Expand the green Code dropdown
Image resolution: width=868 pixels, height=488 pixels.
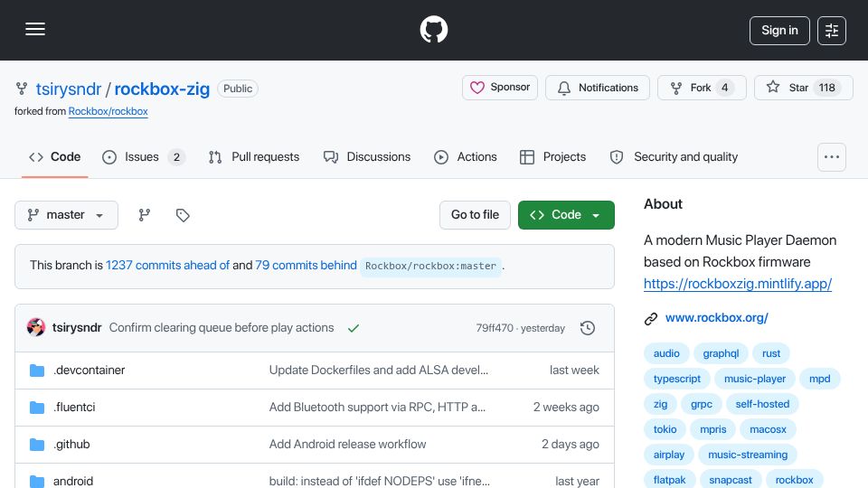coord(566,215)
